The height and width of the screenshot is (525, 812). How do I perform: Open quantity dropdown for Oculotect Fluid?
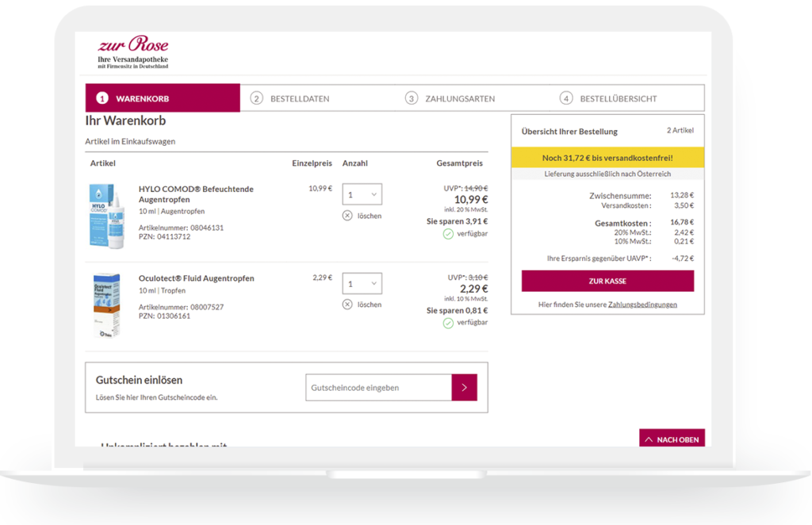coord(362,284)
